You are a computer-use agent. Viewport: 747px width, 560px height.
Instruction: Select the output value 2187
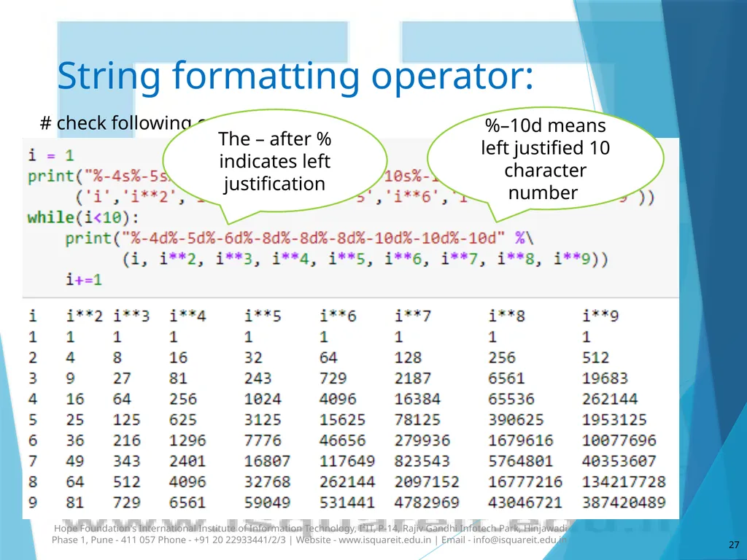pos(413,378)
